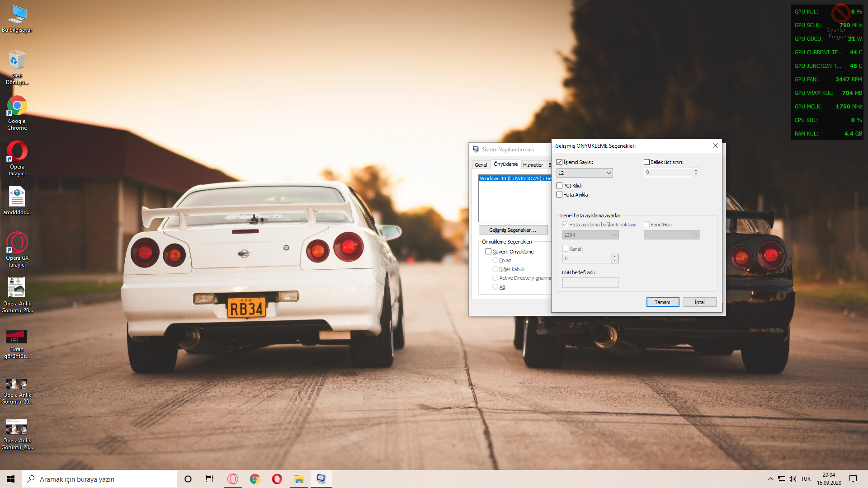Enable the Bellek üst sınırı checkbox

coord(646,162)
